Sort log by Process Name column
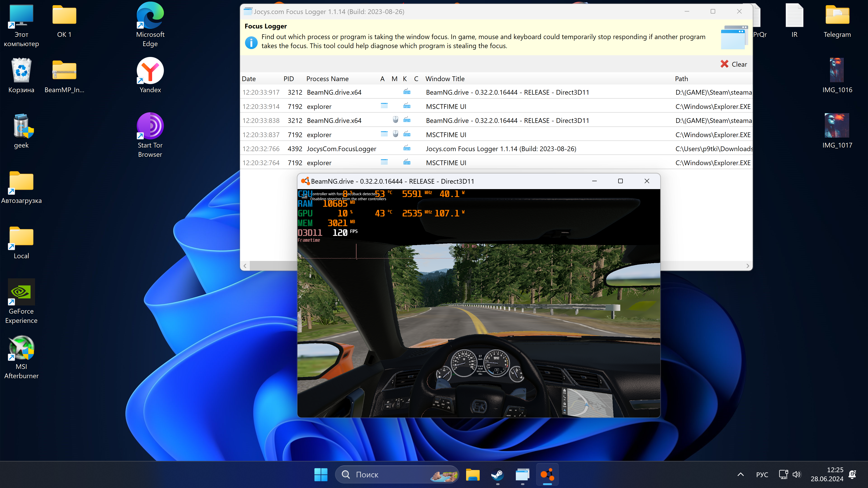 click(327, 79)
